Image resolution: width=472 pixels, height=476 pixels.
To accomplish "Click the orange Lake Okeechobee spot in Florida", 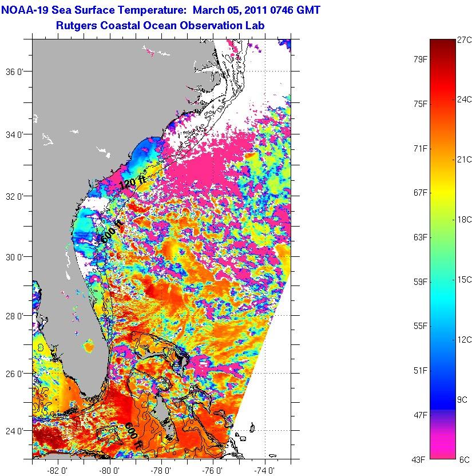I will 89,346.
